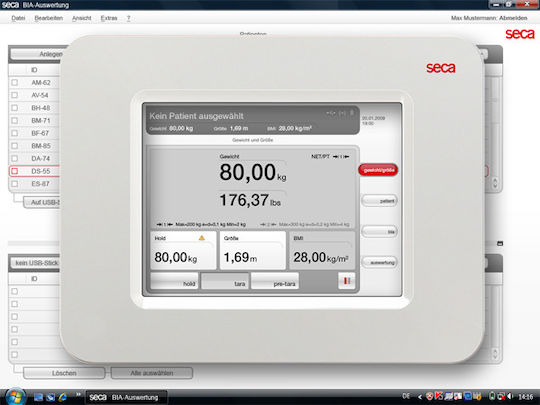Tick the checkbox for patient BM-71
Image resolution: width=540 pixels, height=405 pixels.
(x=14, y=121)
